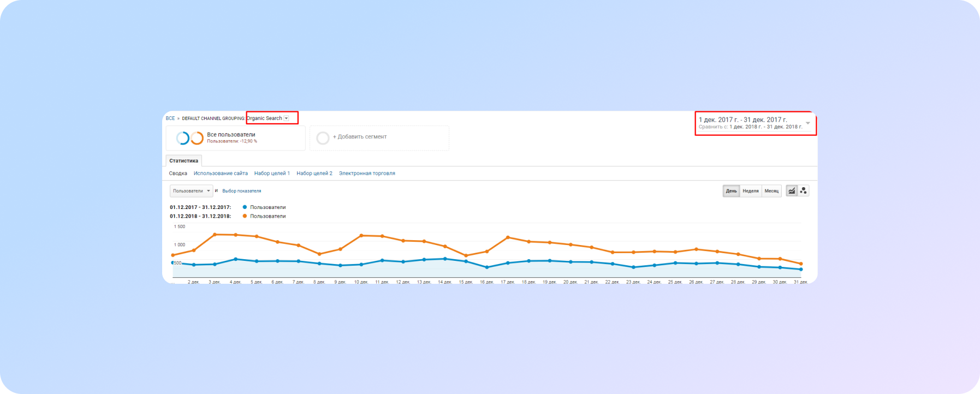Click the orange data point at 17 дек.

(x=508, y=237)
